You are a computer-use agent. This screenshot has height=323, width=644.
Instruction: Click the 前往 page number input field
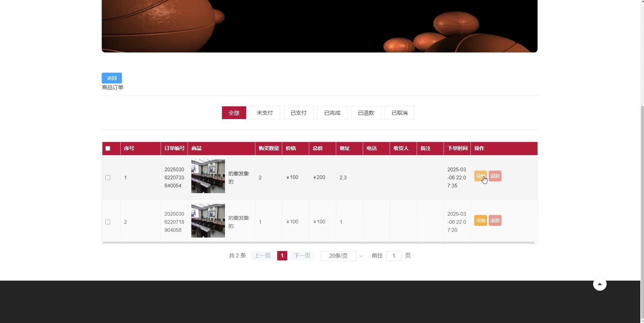(x=394, y=256)
